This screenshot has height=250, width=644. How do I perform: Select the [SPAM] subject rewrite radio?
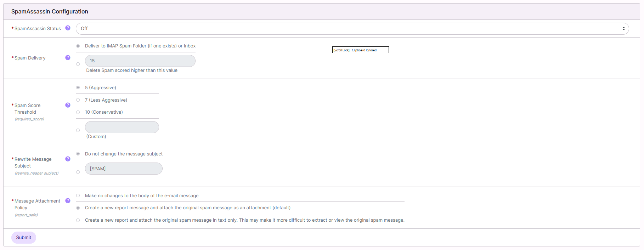point(78,172)
